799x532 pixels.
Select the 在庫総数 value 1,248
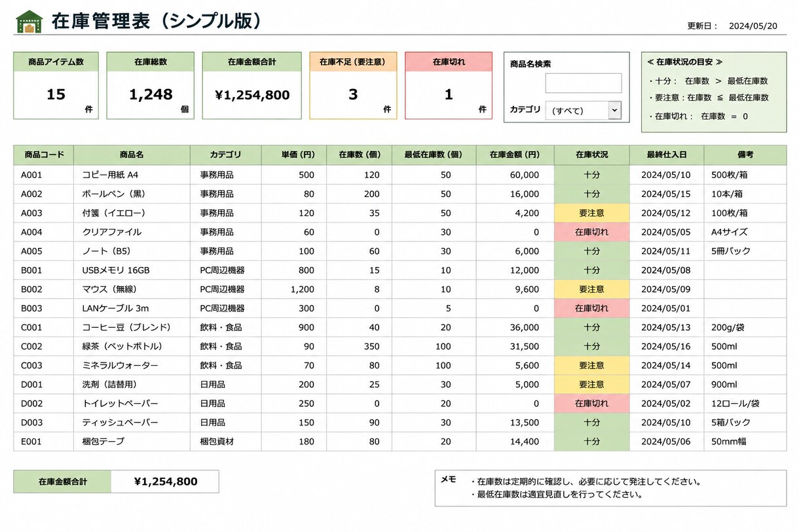(151, 94)
